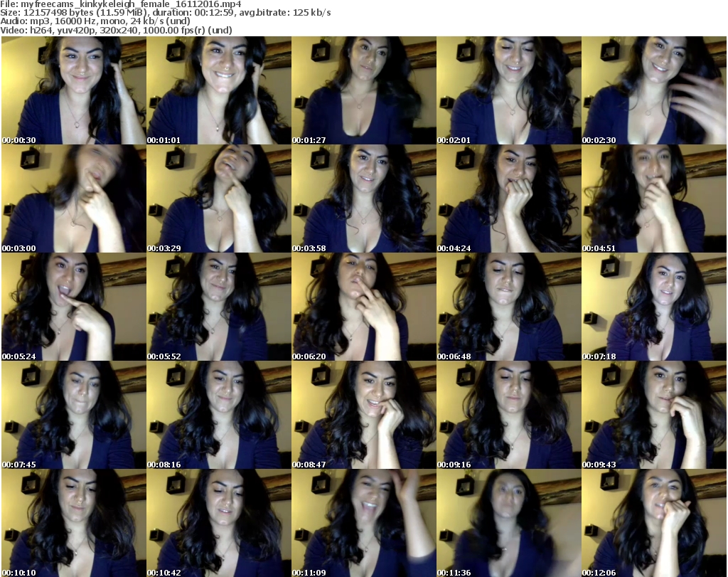Image resolution: width=728 pixels, height=577 pixels.
Task: Open the thumbnail frame stamped 00:03:00
Action: click(x=74, y=198)
